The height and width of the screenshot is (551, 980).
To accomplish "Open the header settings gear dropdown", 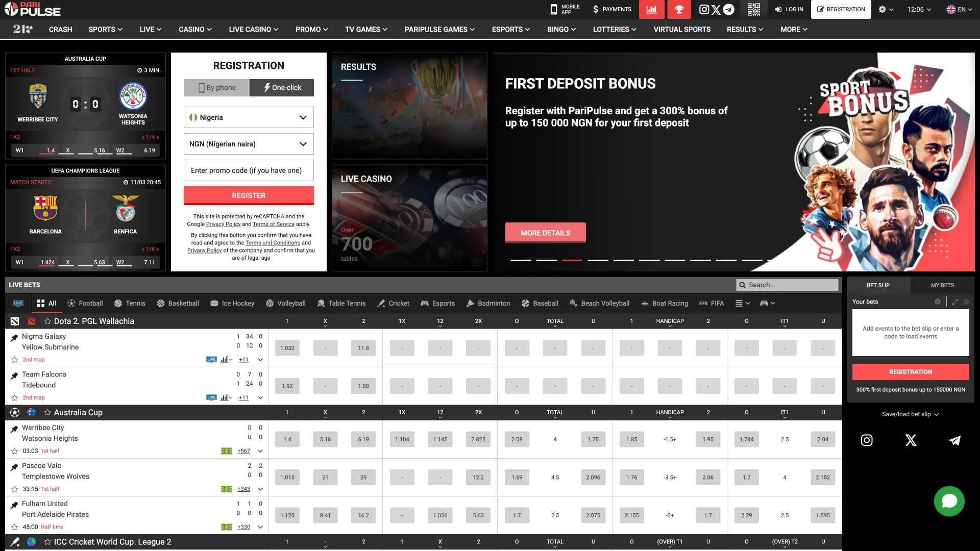I will (886, 9).
